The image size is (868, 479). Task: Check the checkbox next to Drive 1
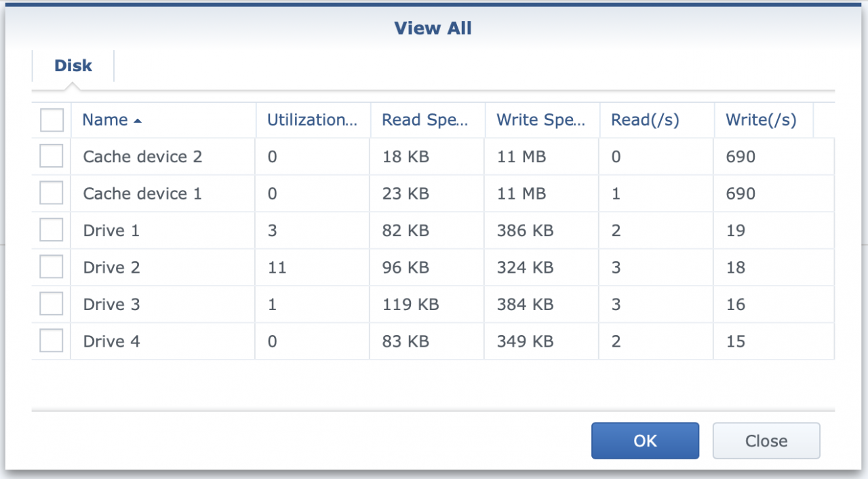pyautogui.click(x=52, y=230)
